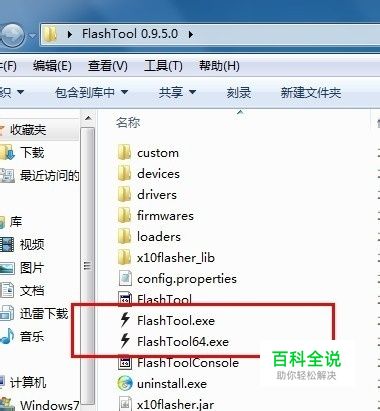
Task: Click the folder icon in address bar
Action: (50, 34)
